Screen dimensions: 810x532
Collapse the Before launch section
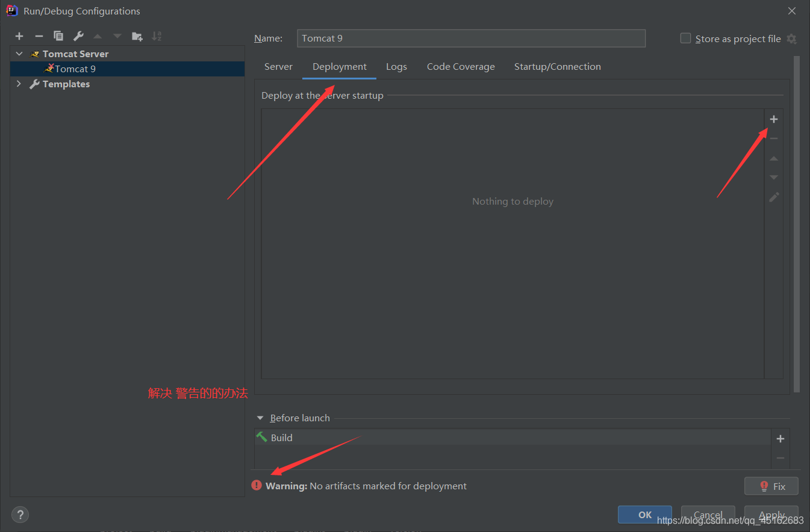pos(260,418)
